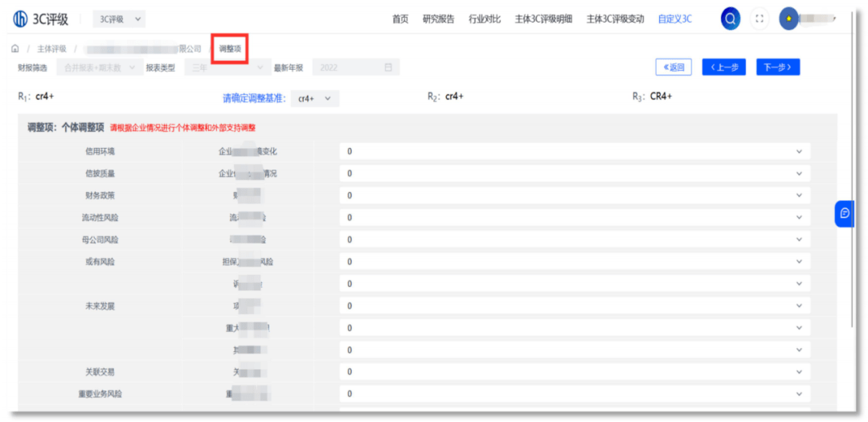Expand 财务政策 row value dropdown
This screenshot has width=868, height=422.
tap(575, 195)
